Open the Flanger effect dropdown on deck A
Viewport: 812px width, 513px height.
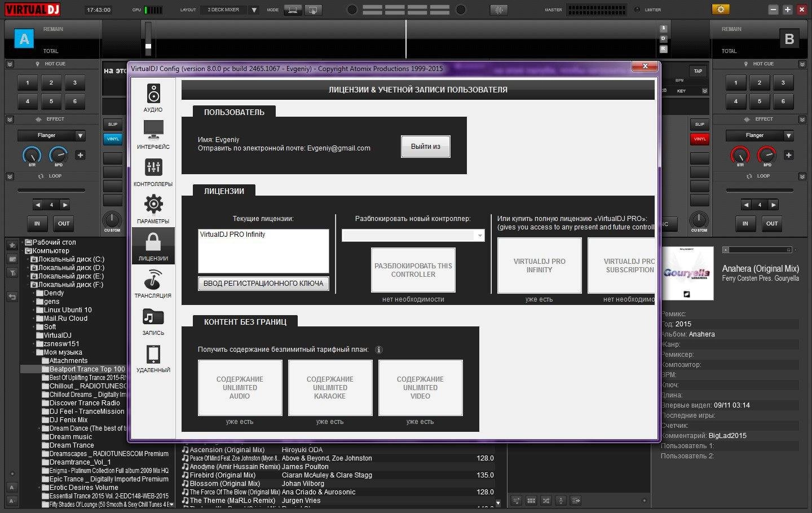pos(80,135)
